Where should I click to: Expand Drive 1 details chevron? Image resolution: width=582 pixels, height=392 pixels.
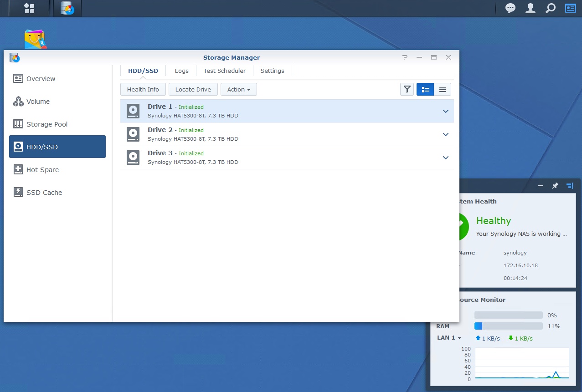[446, 111]
